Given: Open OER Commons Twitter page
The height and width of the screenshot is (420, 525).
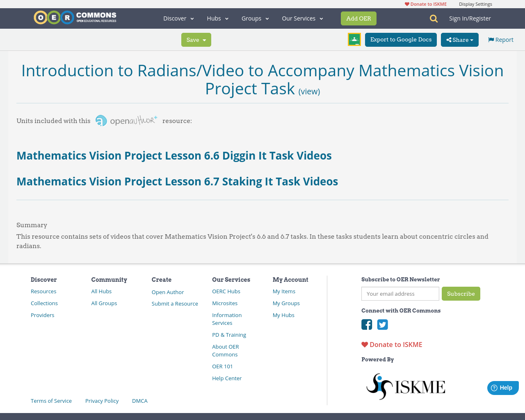Looking at the screenshot, I should click(x=382, y=324).
